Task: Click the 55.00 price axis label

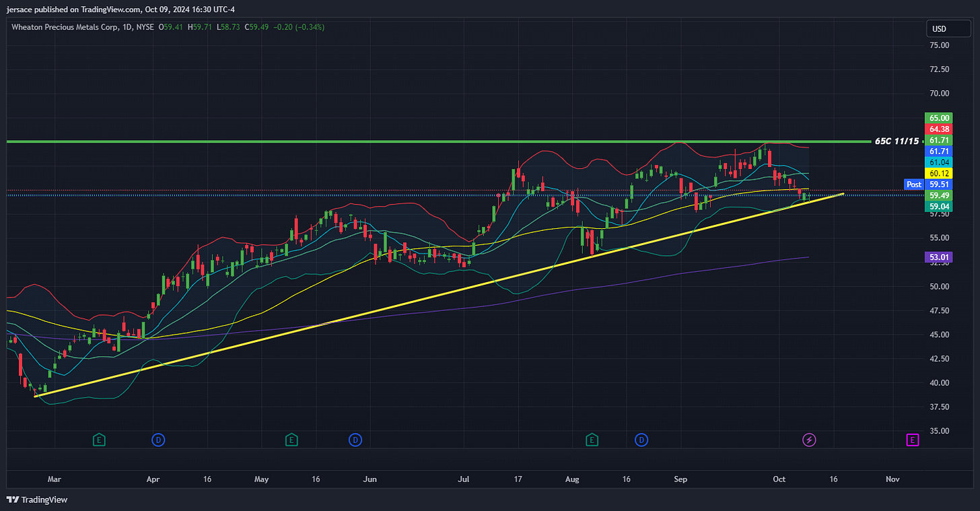Action: tap(939, 238)
